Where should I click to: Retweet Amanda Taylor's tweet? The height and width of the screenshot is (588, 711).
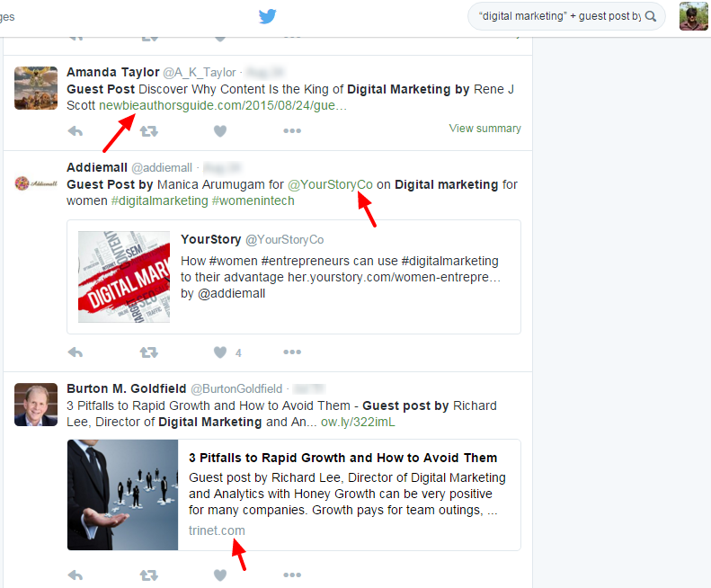pos(148,131)
